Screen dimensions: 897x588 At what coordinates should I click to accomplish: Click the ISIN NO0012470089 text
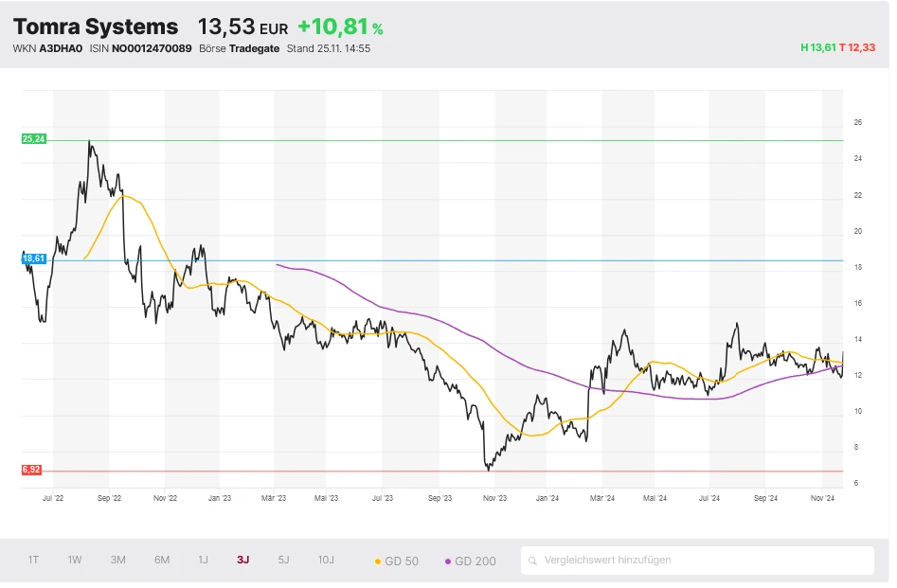point(153,48)
